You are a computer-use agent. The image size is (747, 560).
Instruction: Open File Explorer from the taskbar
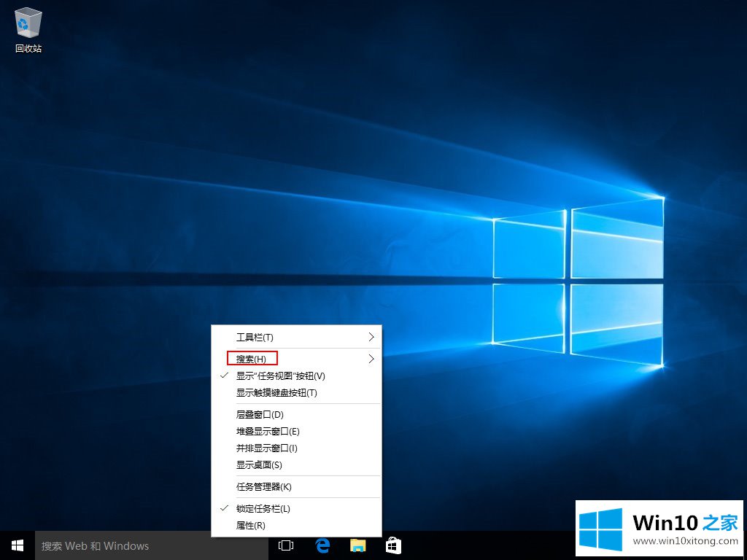(x=357, y=545)
